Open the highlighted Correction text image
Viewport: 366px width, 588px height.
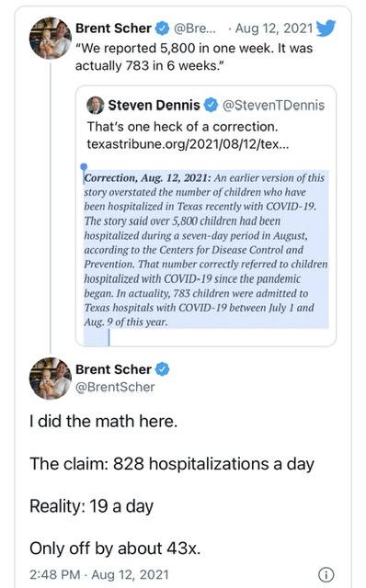206,250
